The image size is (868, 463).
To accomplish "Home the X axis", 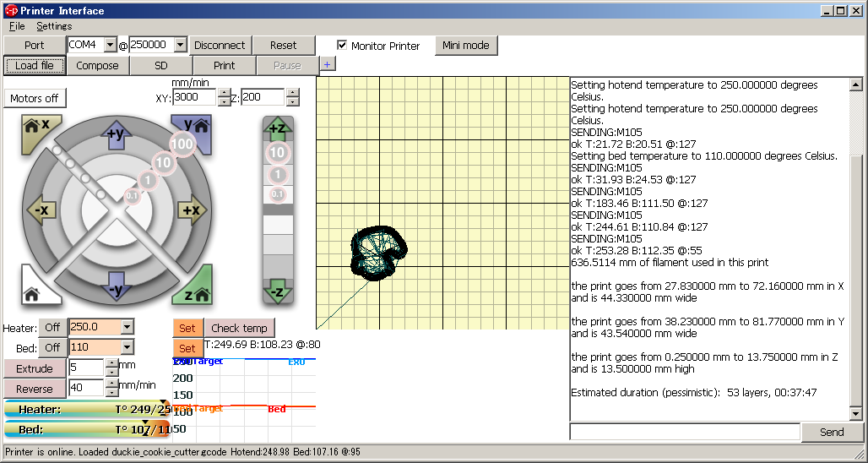I will tap(36, 131).
